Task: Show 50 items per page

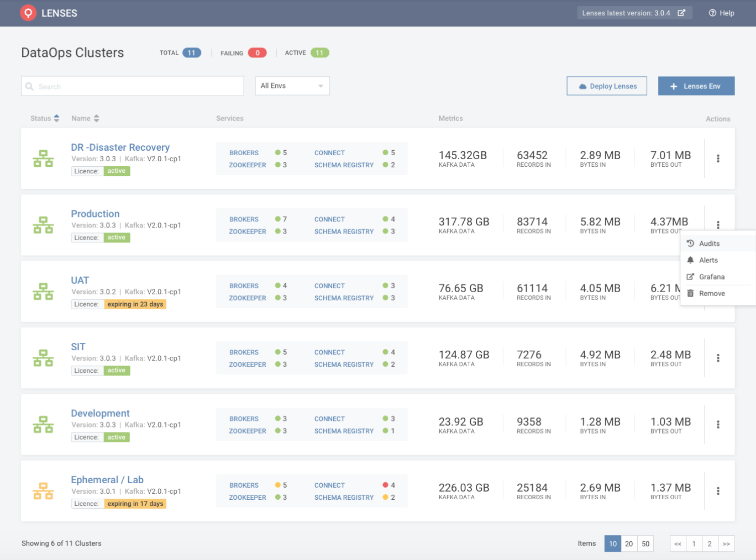Action: [x=645, y=543]
